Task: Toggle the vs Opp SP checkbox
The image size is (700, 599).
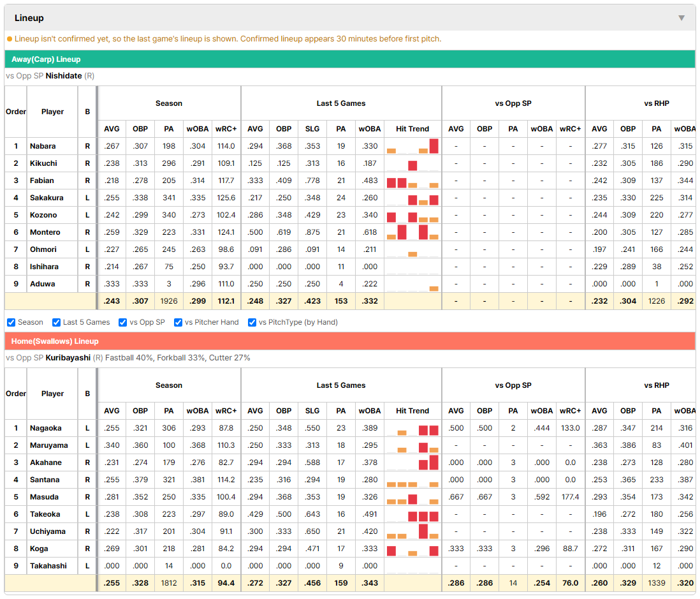Action: [123, 322]
